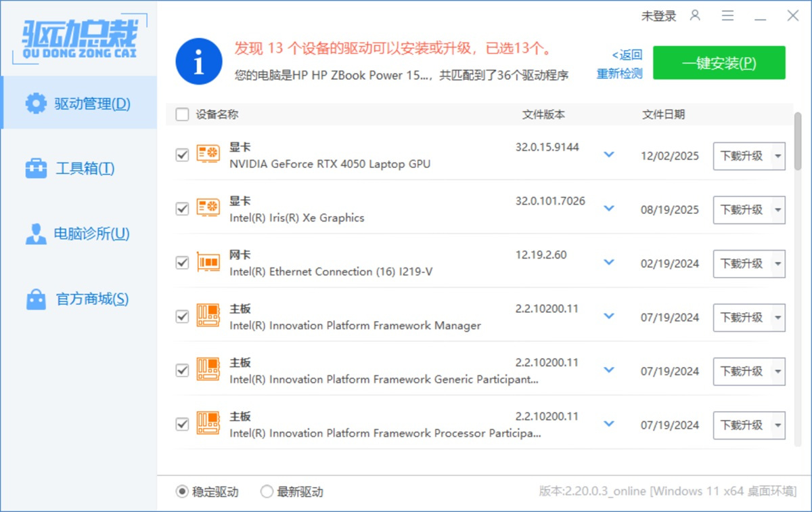The image size is (812, 512).
Task: Open the 工具箱(T) tab
Action: [78, 169]
